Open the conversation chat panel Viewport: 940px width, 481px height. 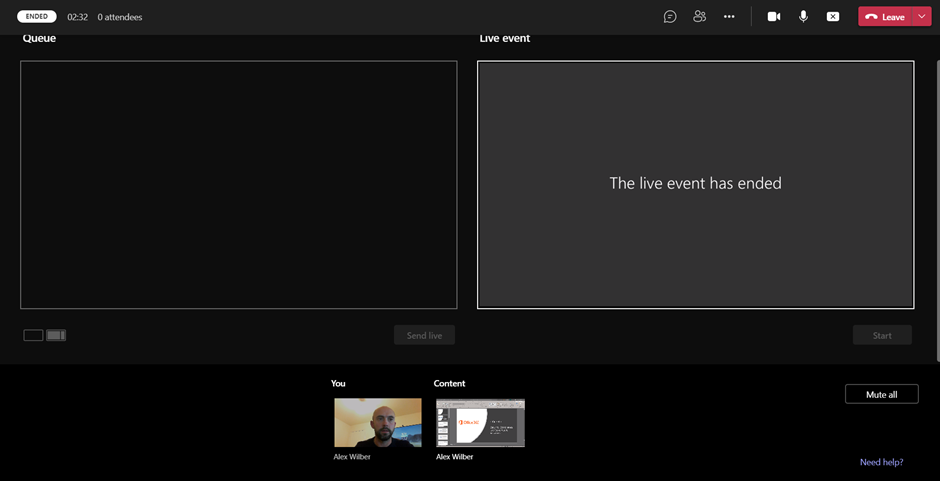(670, 17)
